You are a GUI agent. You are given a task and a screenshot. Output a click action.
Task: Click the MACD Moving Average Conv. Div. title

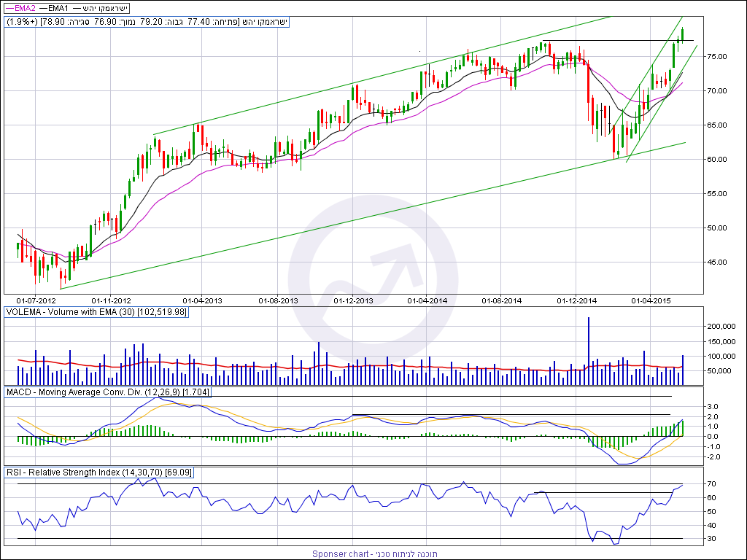pos(107,392)
